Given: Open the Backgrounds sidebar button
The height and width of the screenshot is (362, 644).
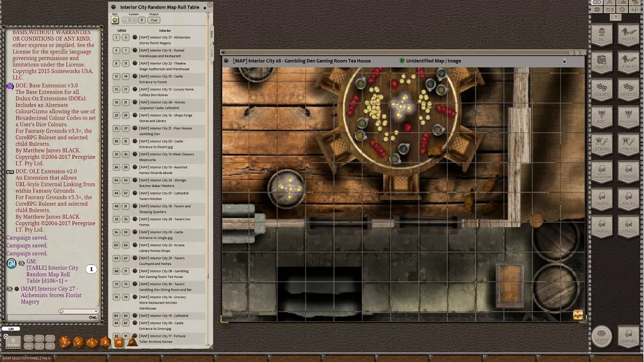Looking at the screenshot, I should [x=602, y=173].
